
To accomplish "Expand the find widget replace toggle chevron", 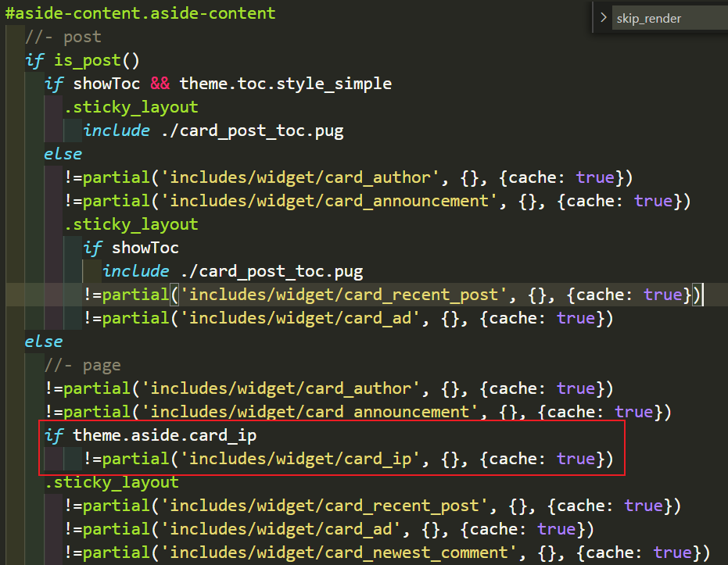I will click(603, 18).
